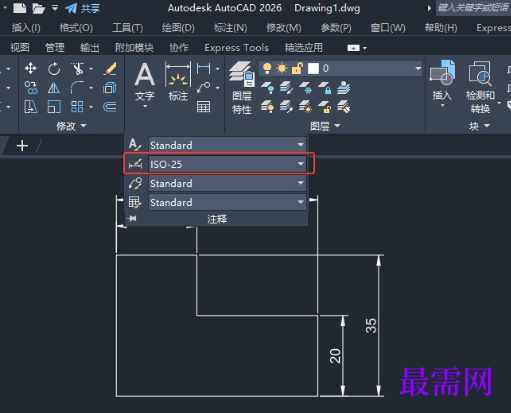Switch to the Add-ins (附加模块) tab
The height and width of the screenshot is (413, 511).
click(134, 48)
